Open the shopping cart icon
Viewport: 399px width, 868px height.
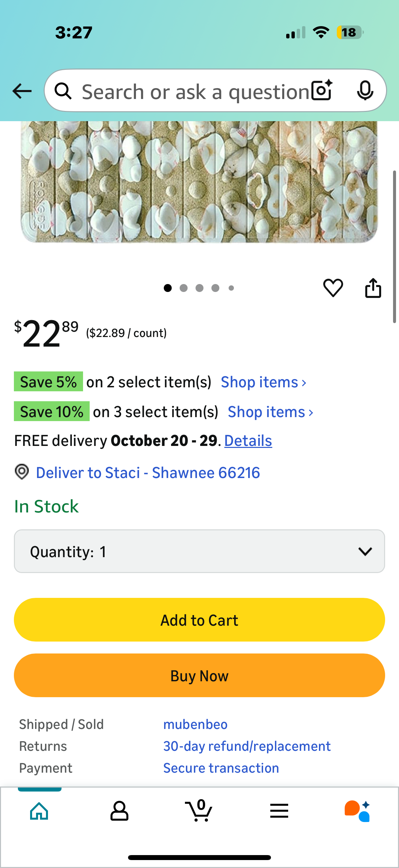pos(199,811)
